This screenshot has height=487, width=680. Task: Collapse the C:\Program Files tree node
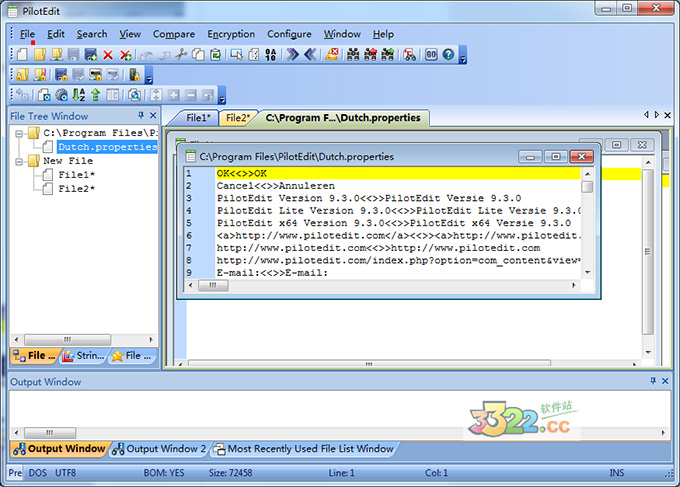coord(19,134)
